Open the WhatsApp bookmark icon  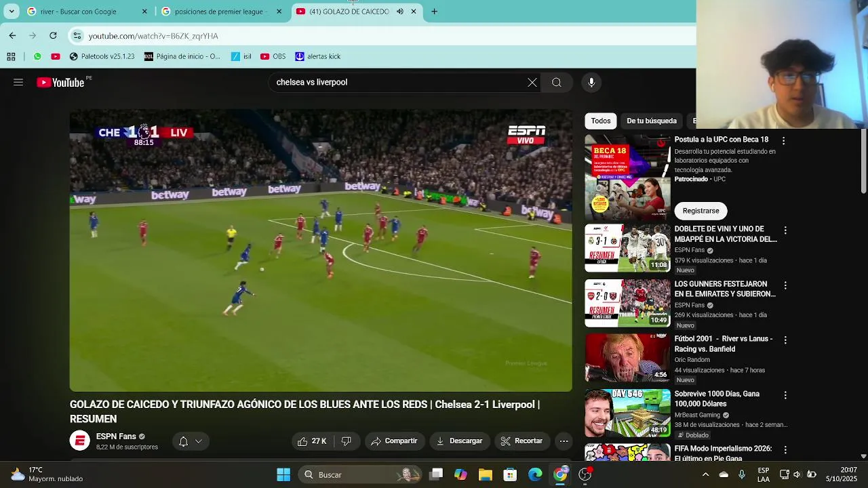tap(37, 56)
